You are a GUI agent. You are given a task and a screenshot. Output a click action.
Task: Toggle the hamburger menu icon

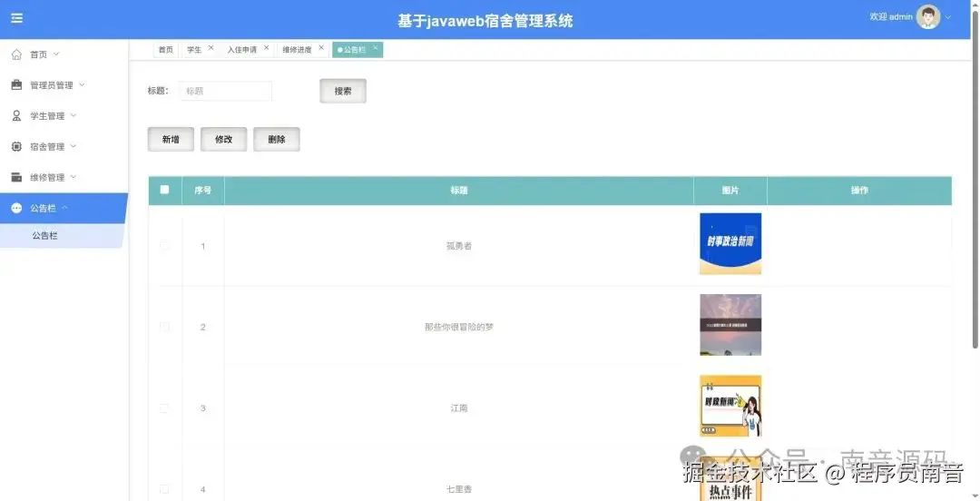(17, 17)
